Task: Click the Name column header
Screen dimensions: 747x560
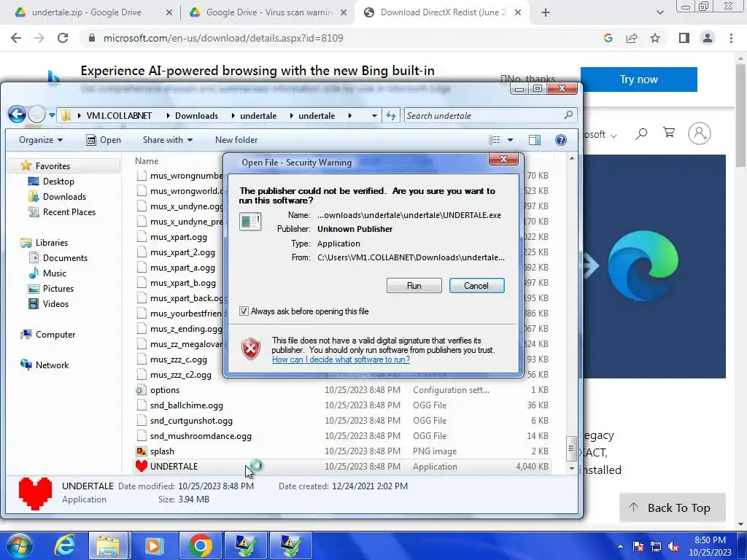Action: (x=147, y=161)
